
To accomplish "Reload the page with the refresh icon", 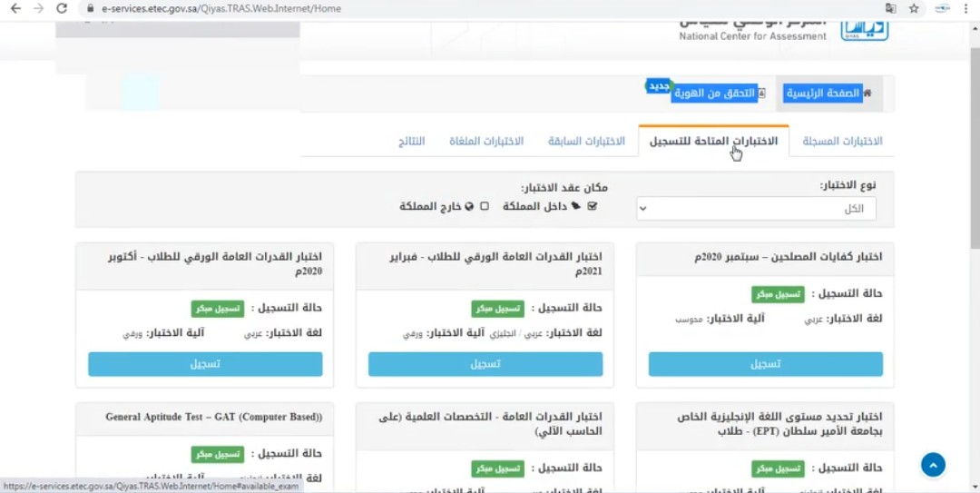I will 62,8.
